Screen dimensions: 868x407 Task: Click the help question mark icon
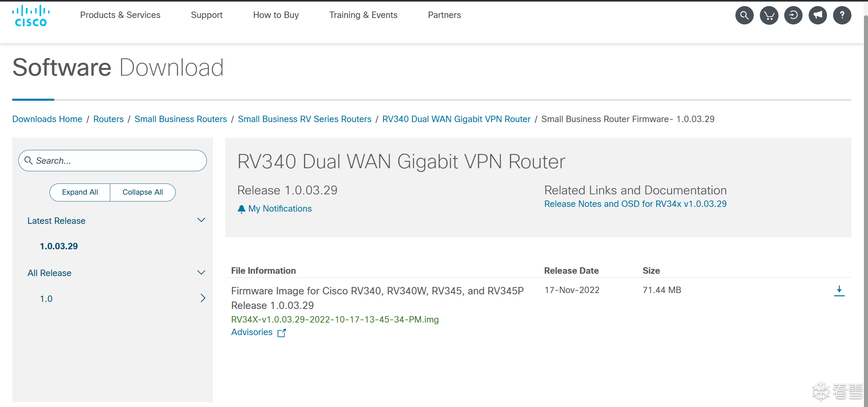[842, 15]
